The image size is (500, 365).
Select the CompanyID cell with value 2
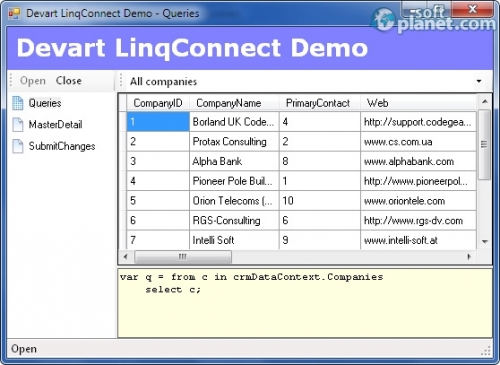[158, 142]
